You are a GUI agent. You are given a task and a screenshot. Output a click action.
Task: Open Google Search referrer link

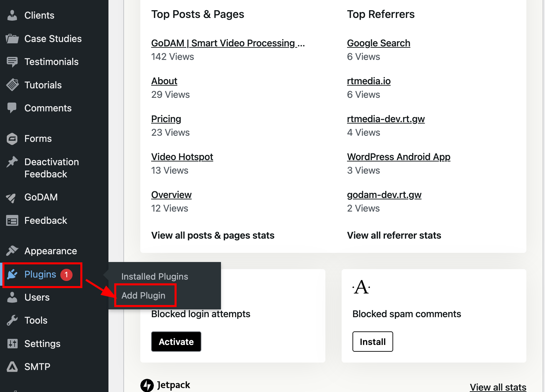(379, 43)
